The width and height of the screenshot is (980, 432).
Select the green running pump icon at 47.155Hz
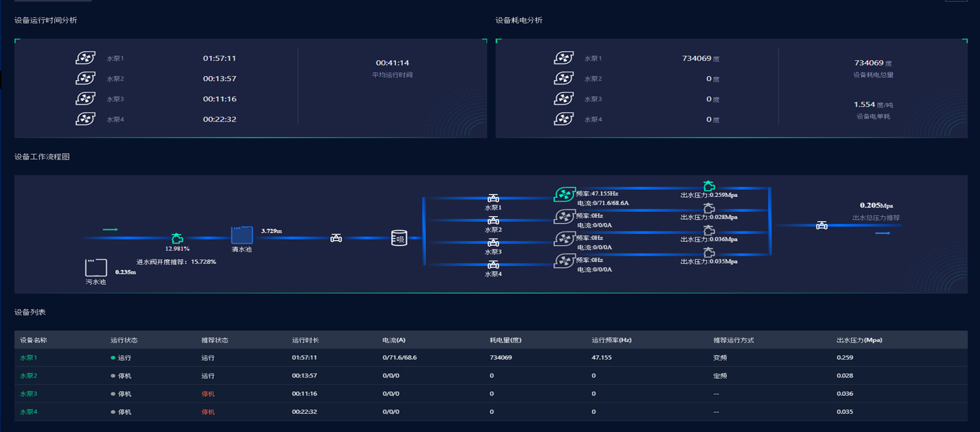[x=564, y=194]
